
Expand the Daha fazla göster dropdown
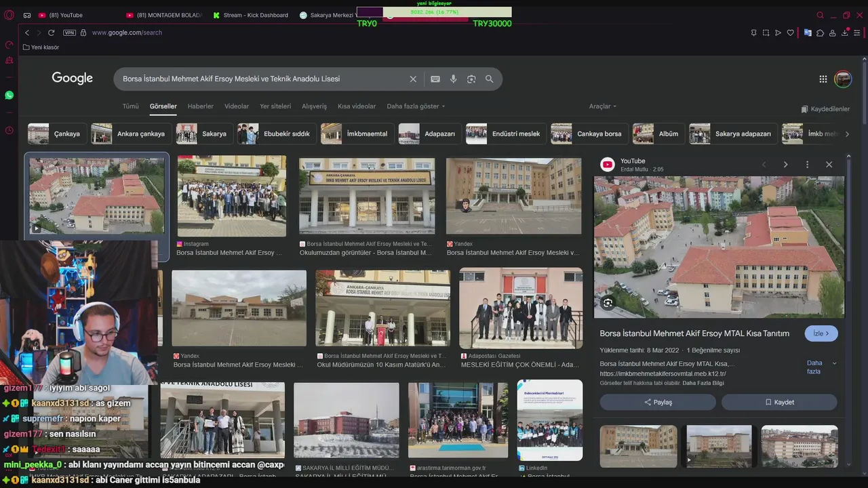pyautogui.click(x=416, y=106)
